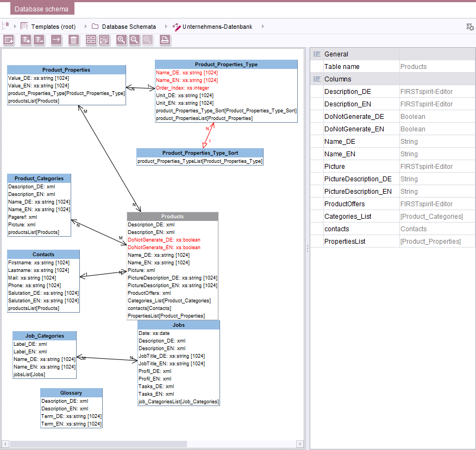Select the create new table tool
The image size is (476, 450).
click(x=9, y=40)
